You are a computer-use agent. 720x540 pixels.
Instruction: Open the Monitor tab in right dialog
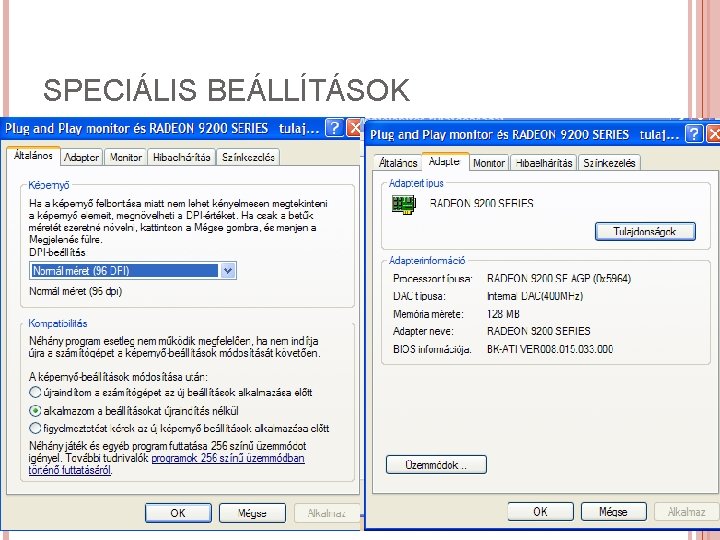point(489,163)
